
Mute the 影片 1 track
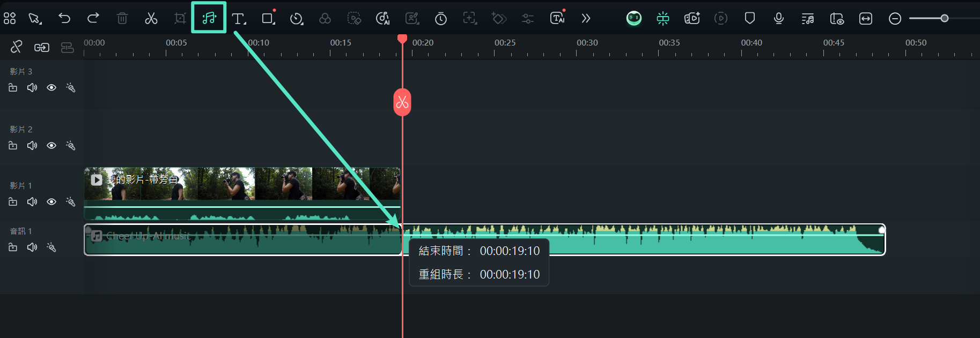pos(32,201)
